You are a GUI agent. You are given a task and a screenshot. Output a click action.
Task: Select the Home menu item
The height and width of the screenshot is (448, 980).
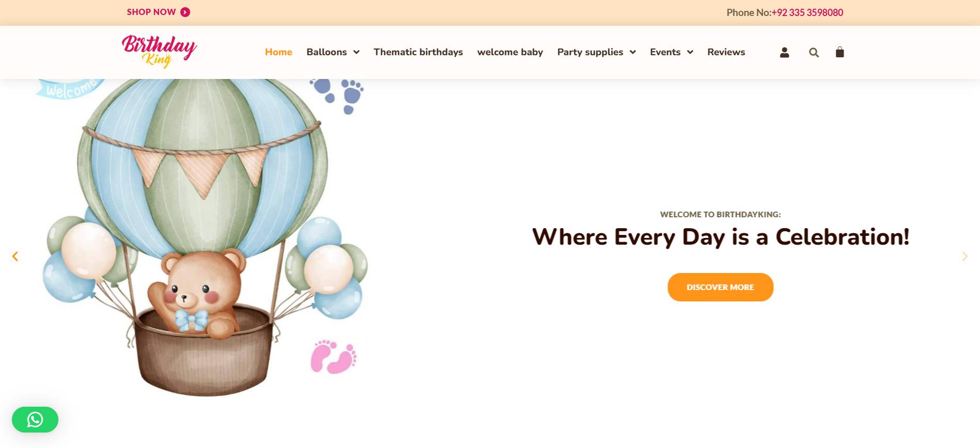pyautogui.click(x=278, y=52)
